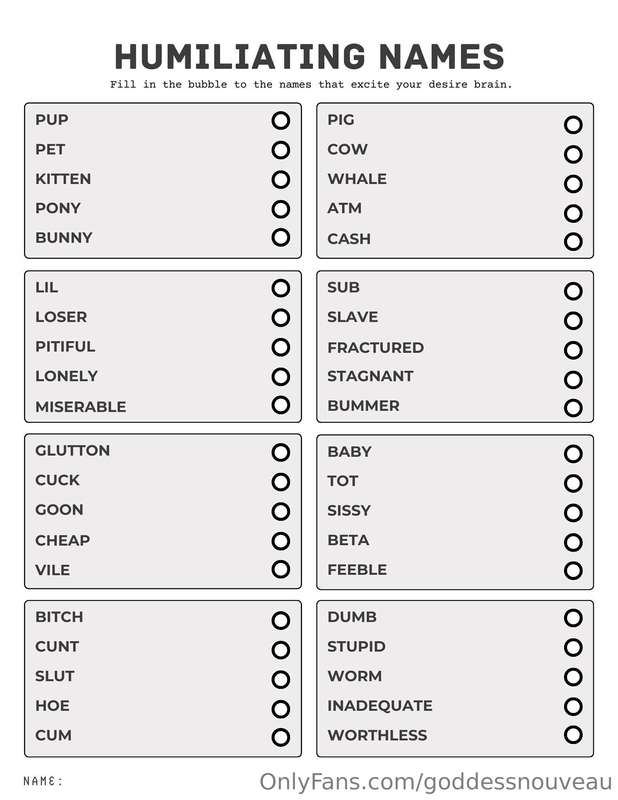Fill in the CASH bubble
The height and width of the screenshot is (800, 618).
[573, 241]
